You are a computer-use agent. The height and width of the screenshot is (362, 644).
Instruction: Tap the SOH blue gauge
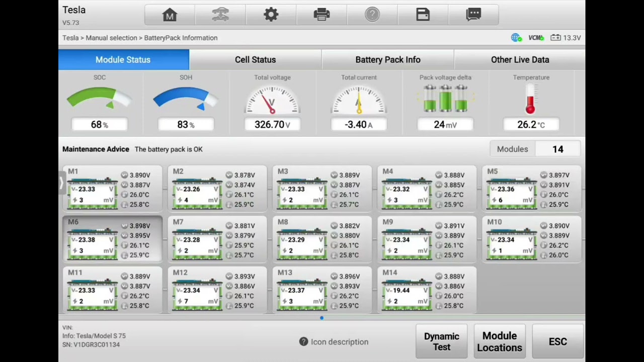click(185, 98)
